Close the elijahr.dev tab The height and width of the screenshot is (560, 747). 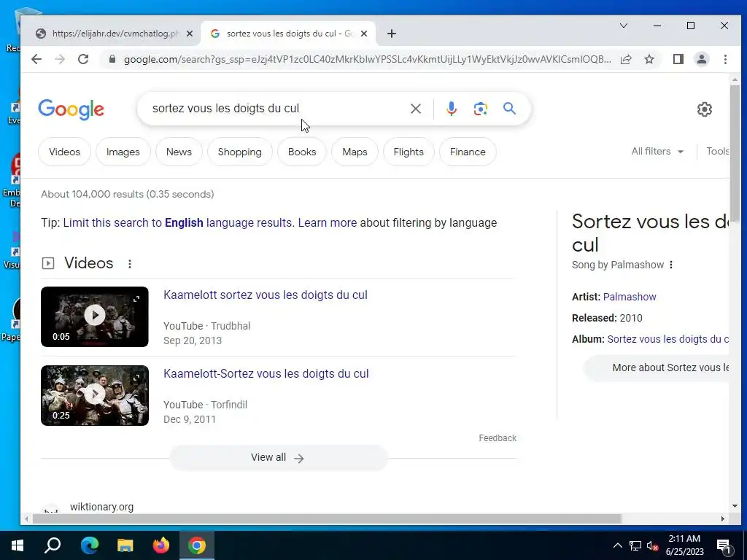pos(189,34)
